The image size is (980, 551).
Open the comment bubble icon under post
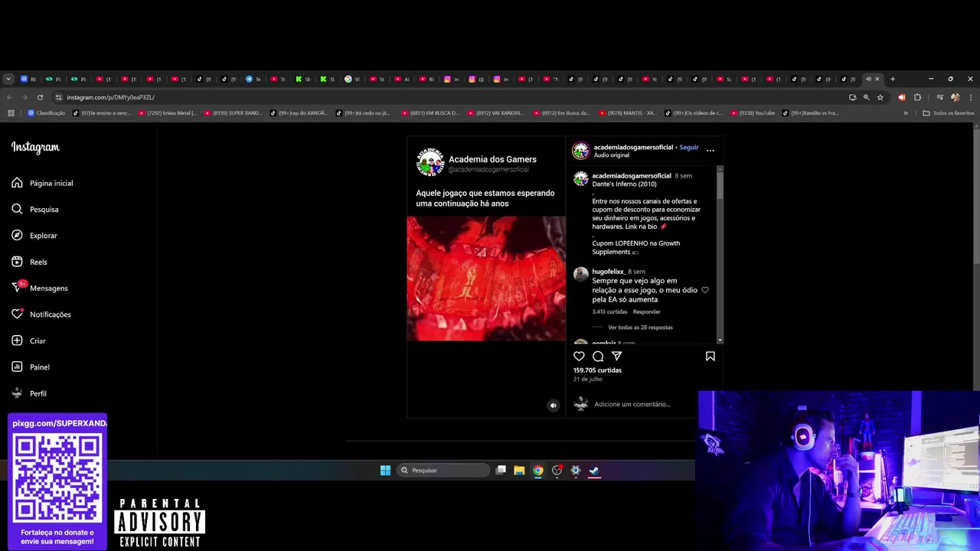(x=598, y=357)
